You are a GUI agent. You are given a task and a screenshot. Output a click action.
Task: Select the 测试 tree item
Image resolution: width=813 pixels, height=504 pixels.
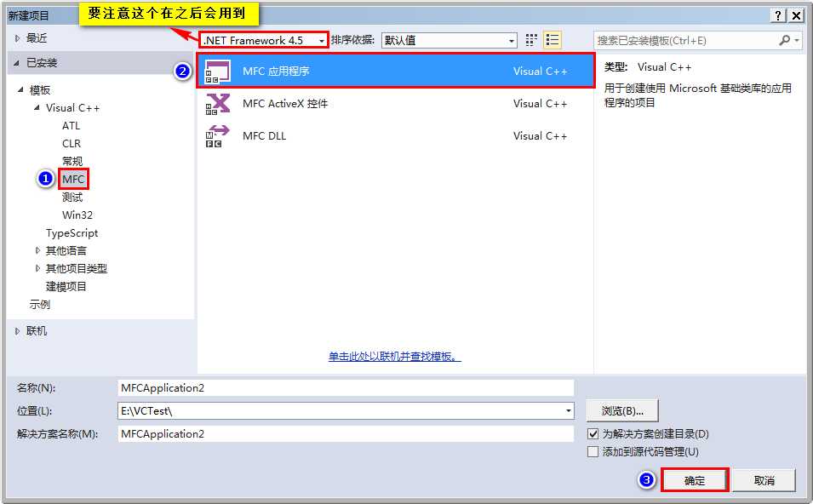coord(72,197)
